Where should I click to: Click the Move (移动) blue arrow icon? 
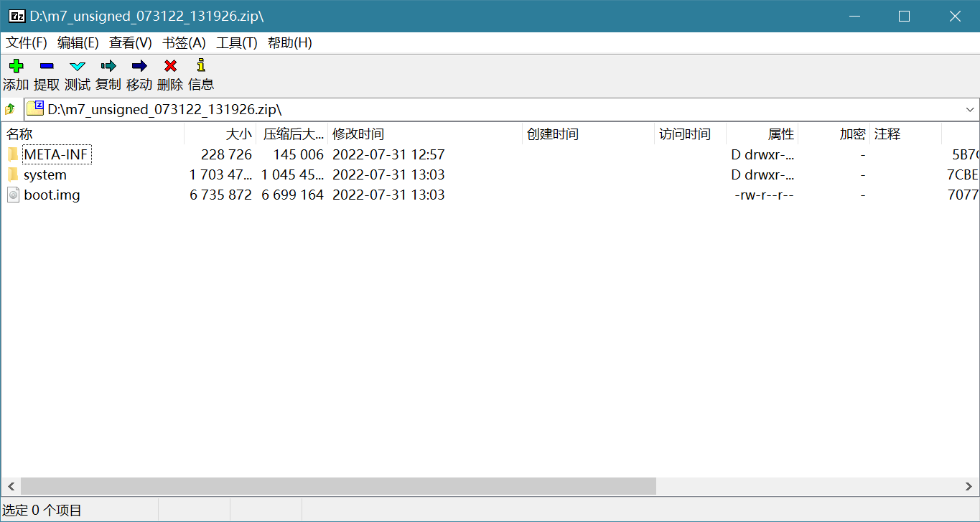pyautogui.click(x=139, y=66)
